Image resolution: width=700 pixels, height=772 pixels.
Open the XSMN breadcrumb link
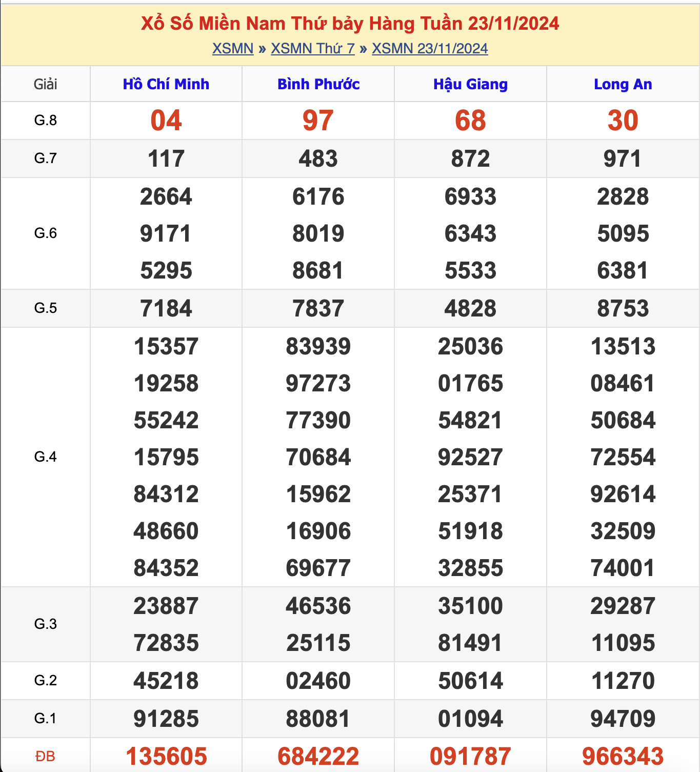(x=233, y=48)
